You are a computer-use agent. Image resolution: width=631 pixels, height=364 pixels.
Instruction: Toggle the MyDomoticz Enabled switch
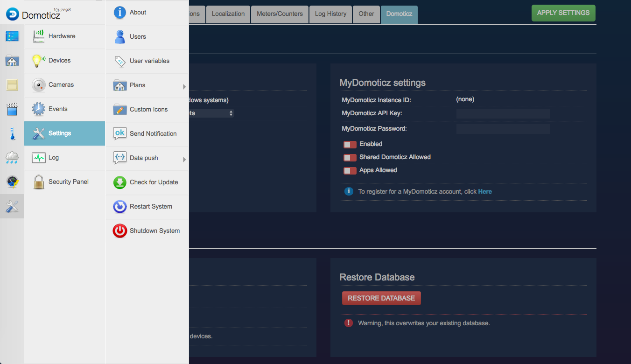click(x=350, y=144)
